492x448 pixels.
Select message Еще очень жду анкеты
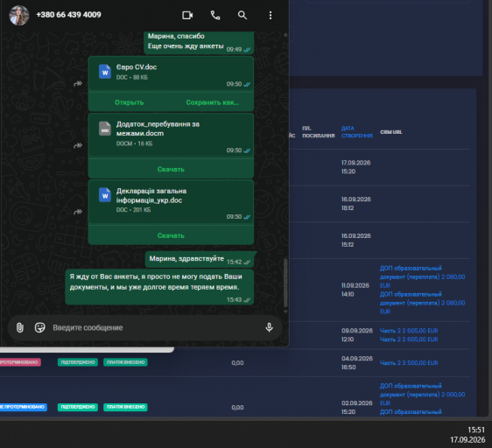point(186,46)
